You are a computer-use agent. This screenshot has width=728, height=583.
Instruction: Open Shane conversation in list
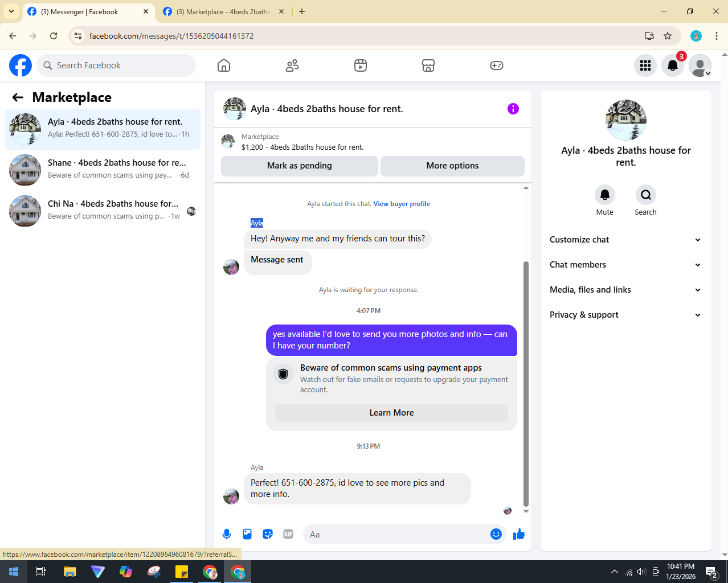103,170
